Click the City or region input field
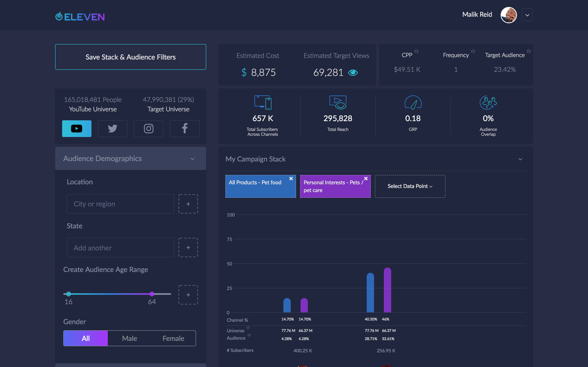Image resolution: width=588 pixels, height=367 pixels. [x=120, y=204]
